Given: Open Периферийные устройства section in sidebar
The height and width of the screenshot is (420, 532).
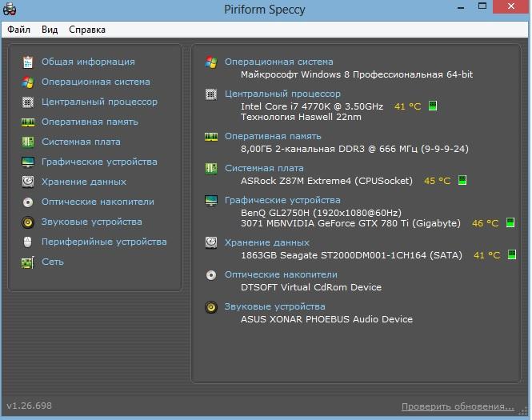Looking at the screenshot, I should (x=104, y=242).
